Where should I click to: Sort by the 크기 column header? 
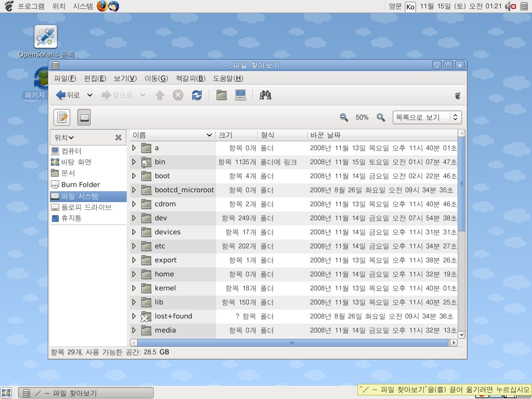(x=236, y=135)
